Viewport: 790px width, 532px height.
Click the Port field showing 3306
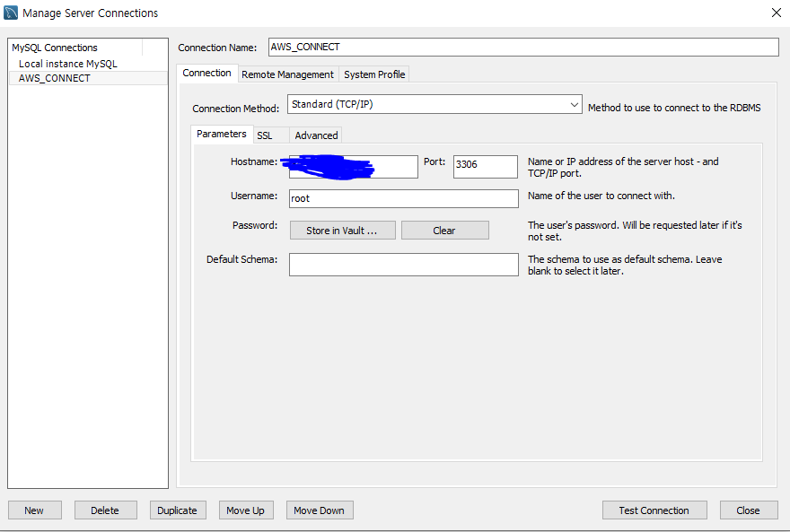tap(485, 167)
